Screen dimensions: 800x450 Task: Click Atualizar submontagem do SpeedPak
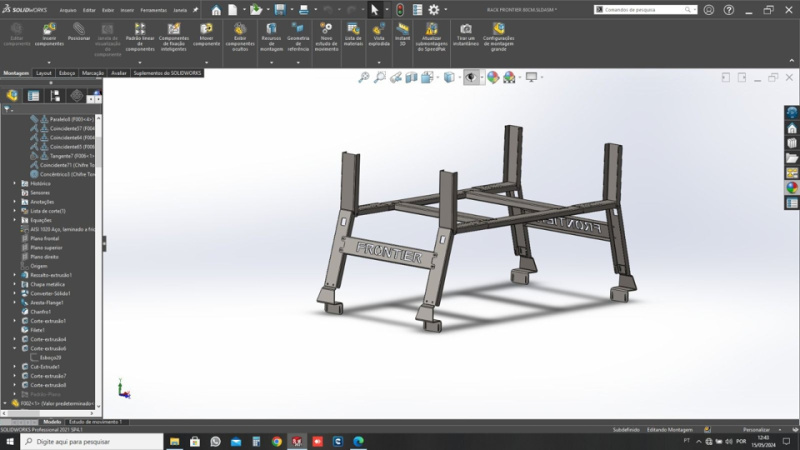click(x=432, y=37)
